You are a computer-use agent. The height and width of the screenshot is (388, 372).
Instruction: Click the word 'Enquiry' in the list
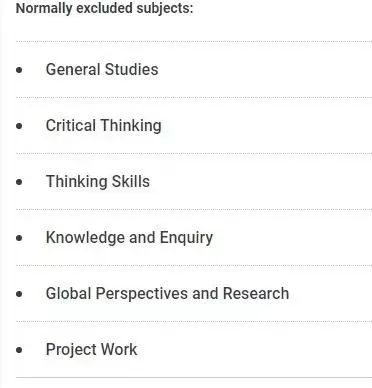click(186, 238)
